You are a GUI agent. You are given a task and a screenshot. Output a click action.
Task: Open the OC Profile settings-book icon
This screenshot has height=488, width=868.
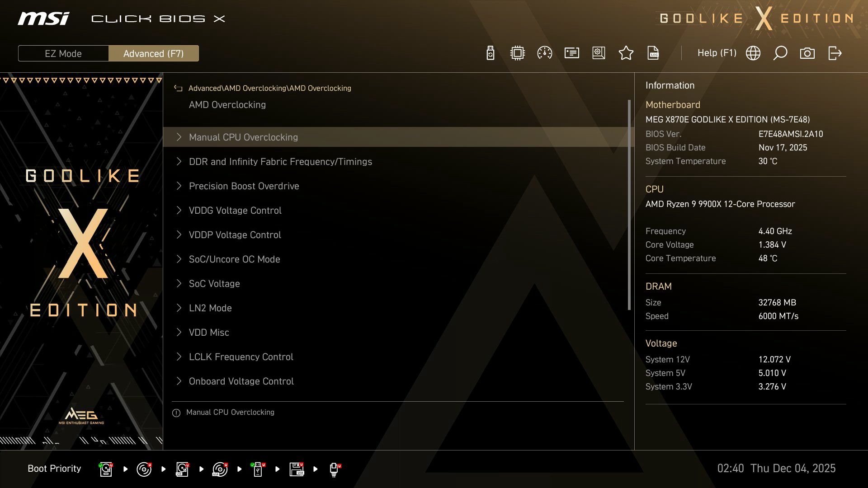(599, 53)
